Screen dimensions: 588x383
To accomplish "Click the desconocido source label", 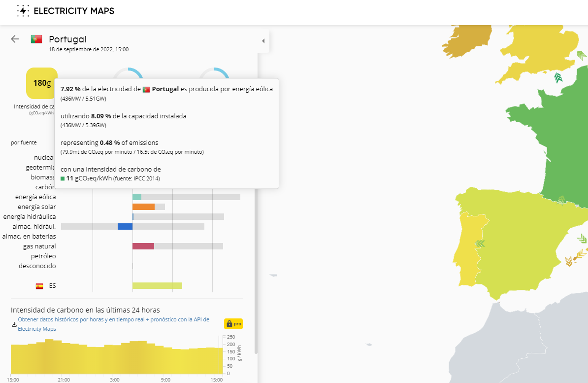I will point(37,266).
